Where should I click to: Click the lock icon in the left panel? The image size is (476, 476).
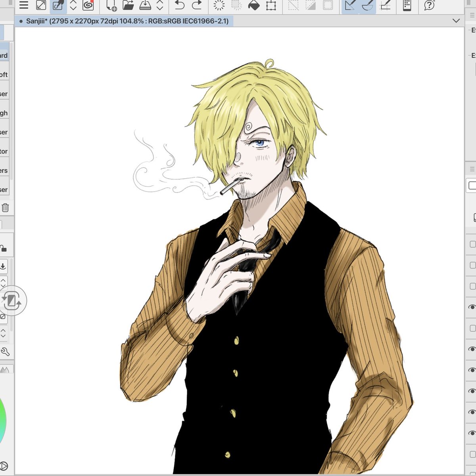(x=3, y=248)
